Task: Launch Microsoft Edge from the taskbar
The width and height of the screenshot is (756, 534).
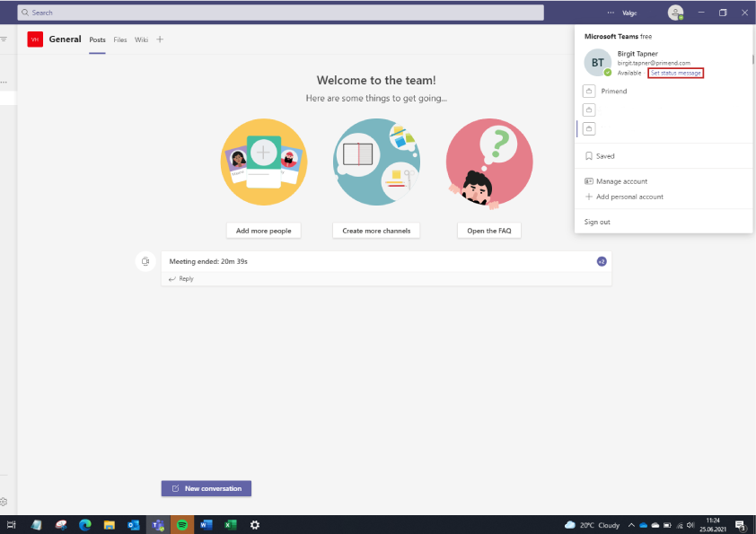Action: [x=85, y=525]
